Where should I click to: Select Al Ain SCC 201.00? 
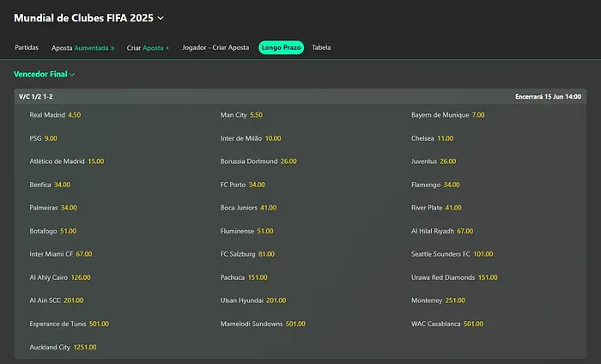[x=57, y=300]
